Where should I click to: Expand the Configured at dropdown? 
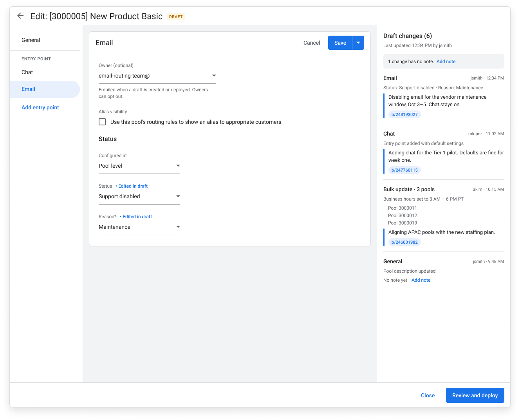(x=139, y=166)
